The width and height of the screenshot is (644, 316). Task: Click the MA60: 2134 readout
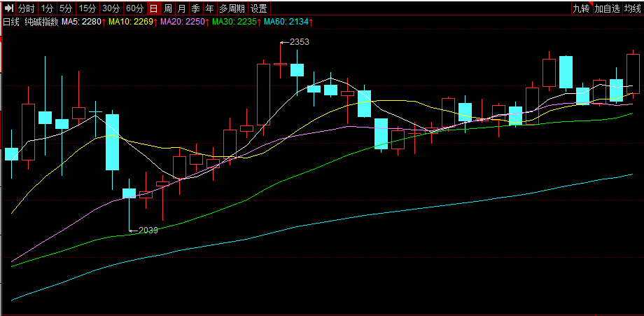(286, 22)
